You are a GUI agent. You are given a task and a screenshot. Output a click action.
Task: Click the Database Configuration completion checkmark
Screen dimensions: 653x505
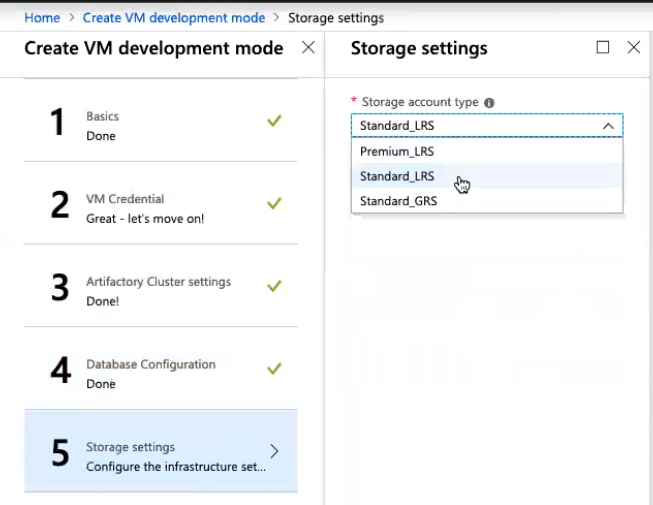point(274,368)
